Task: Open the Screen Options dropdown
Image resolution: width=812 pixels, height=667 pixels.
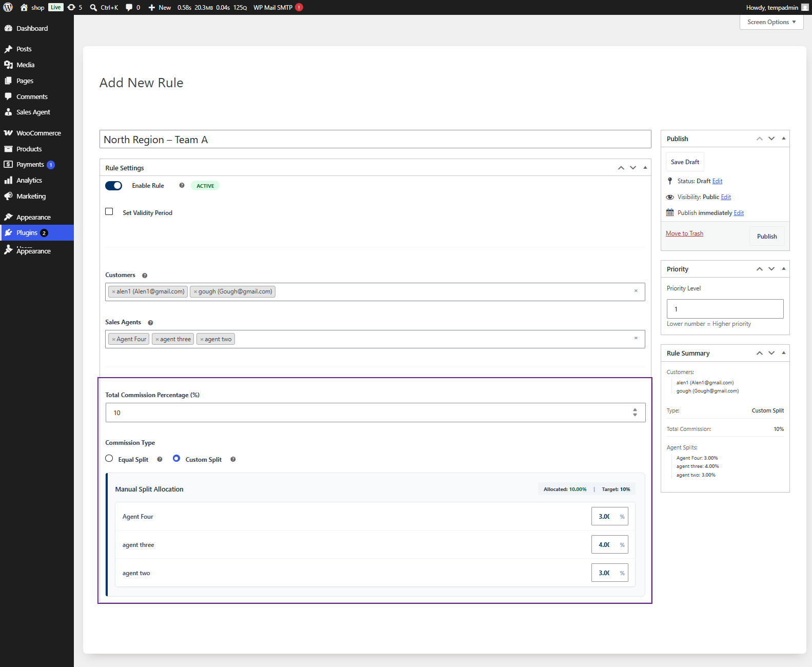Action: [771, 22]
